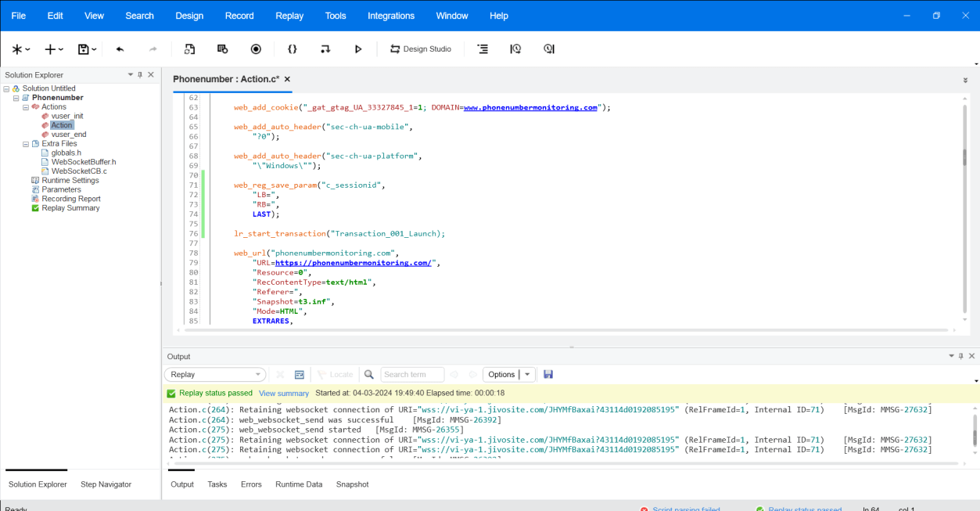Click the Search term input field
The height and width of the screenshot is (511, 980).
[x=412, y=375]
